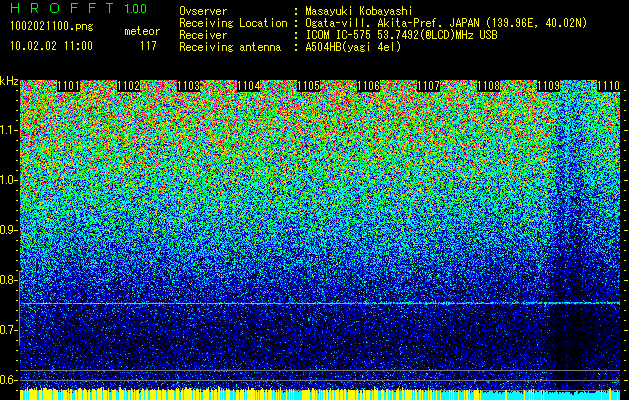Viewport: 629px width, 400px height.
Task: Click the cyan signal level bar at bottom right
Action: coord(550,395)
